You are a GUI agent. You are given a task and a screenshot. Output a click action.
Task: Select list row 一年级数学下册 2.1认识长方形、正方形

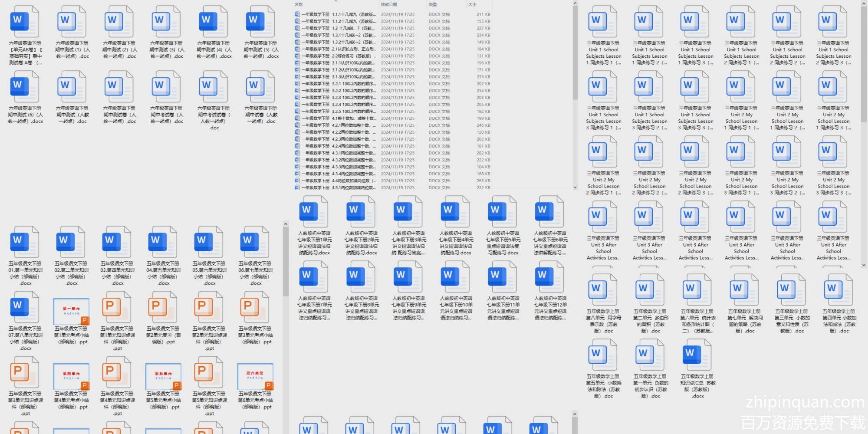392,49
